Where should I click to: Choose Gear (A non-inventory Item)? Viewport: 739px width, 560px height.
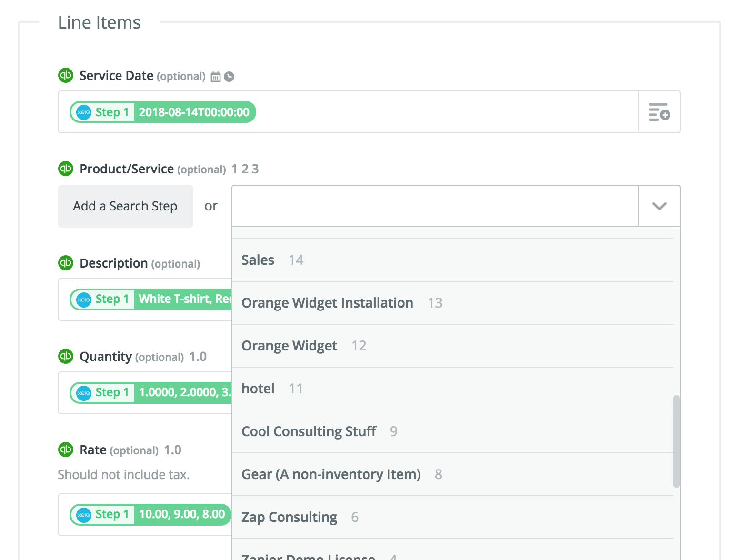click(x=452, y=474)
